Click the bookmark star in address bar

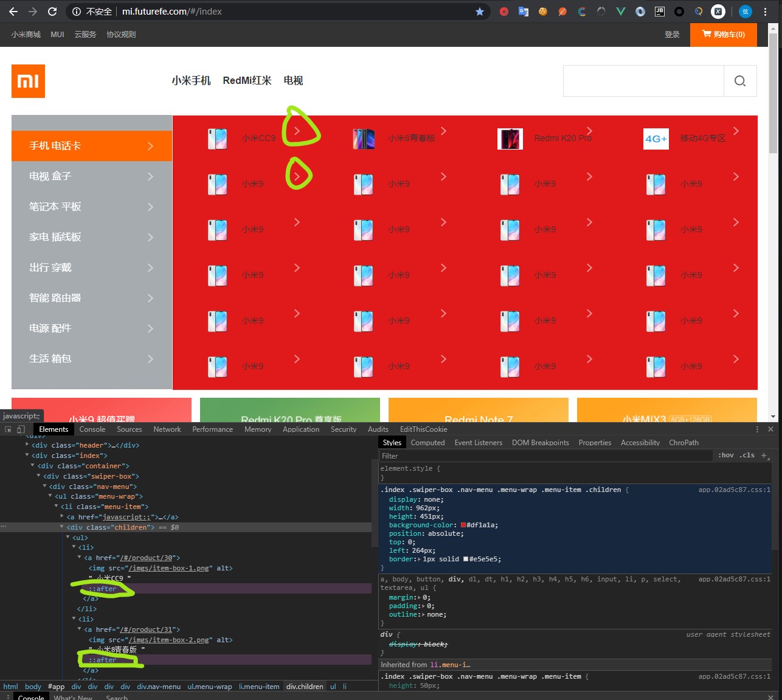[x=480, y=12]
